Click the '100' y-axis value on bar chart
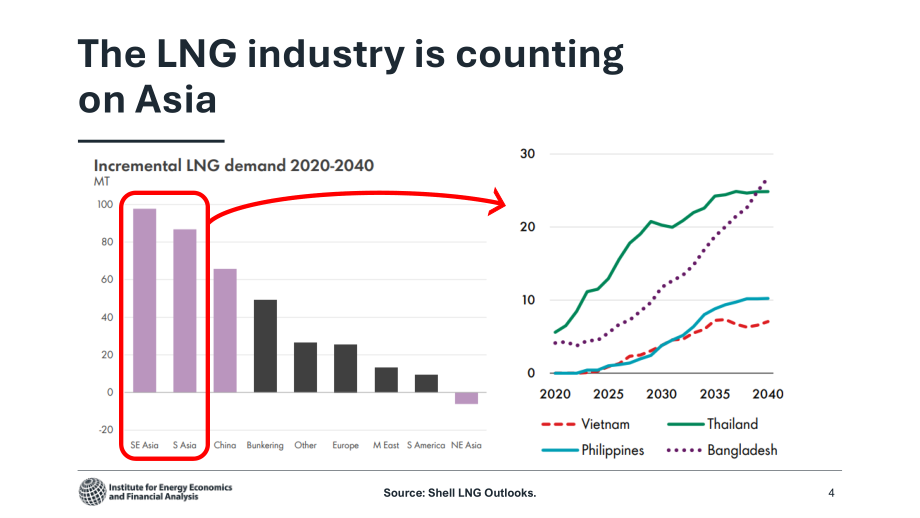 [x=105, y=204]
